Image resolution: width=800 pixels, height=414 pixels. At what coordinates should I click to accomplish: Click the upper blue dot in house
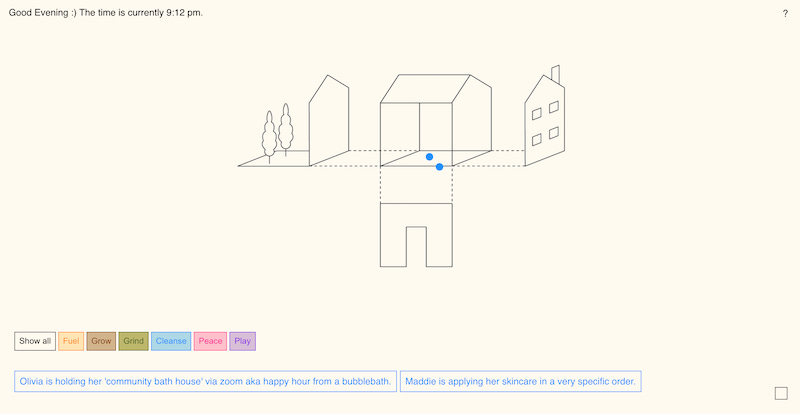(x=430, y=157)
